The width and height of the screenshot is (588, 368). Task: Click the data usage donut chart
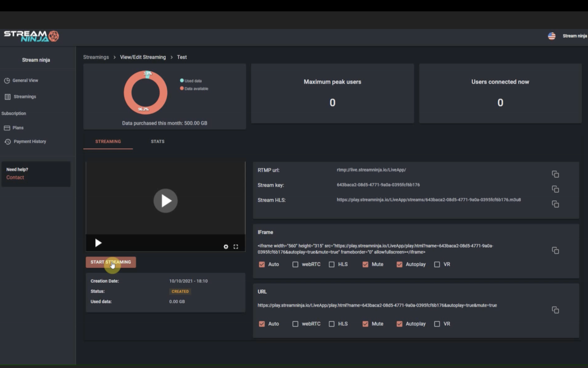(146, 92)
